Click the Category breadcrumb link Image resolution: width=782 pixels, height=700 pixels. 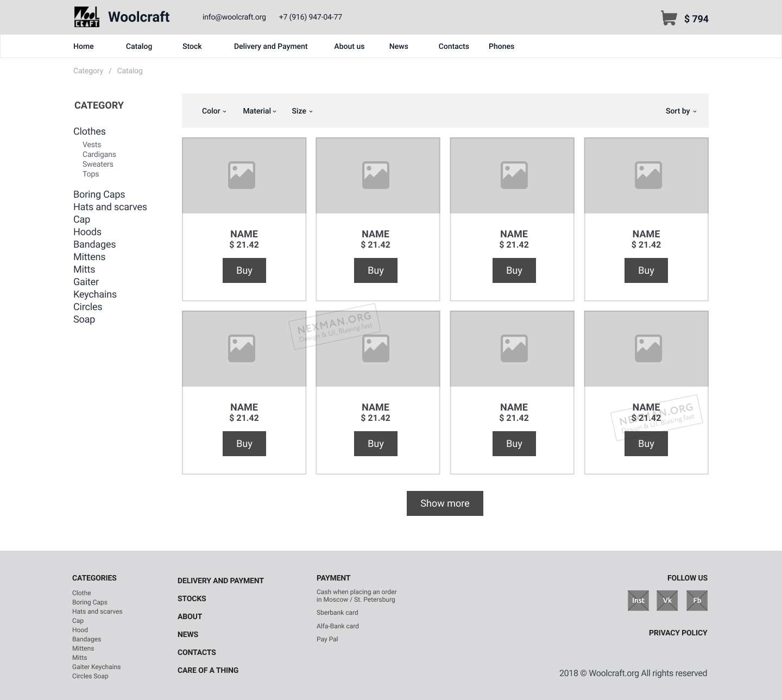point(88,71)
